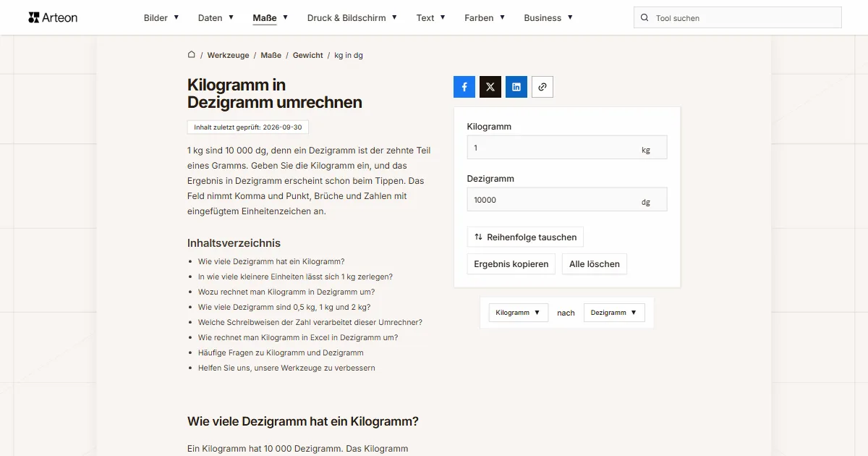Image resolution: width=868 pixels, height=456 pixels.
Task: Click the search magnifier icon
Action: (644, 18)
